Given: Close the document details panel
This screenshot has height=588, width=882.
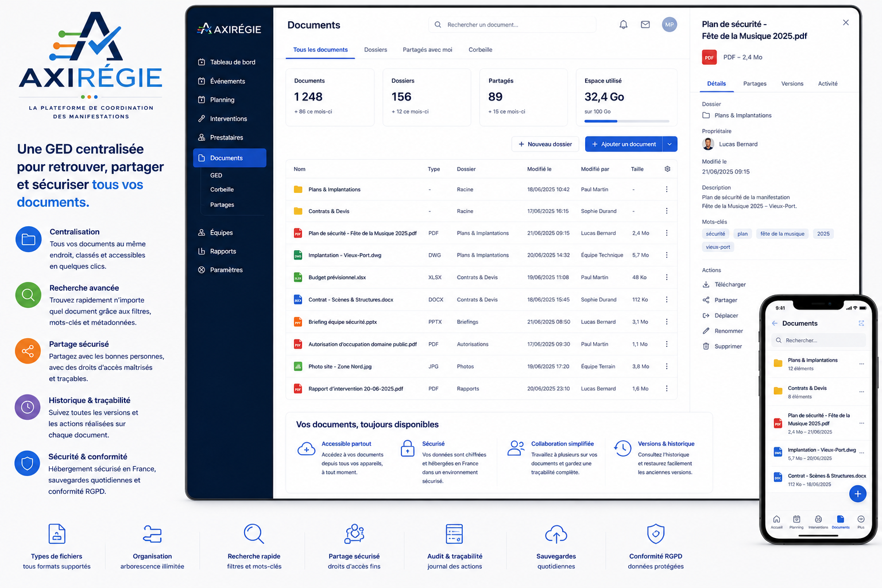Looking at the screenshot, I should pyautogui.click(x=846, y=22).
